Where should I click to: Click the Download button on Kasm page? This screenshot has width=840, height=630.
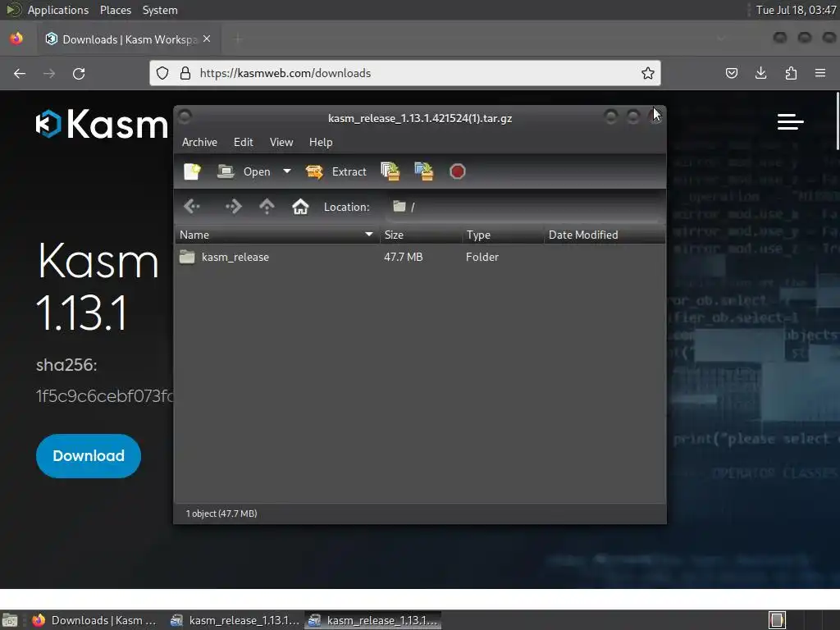(89, 456)
